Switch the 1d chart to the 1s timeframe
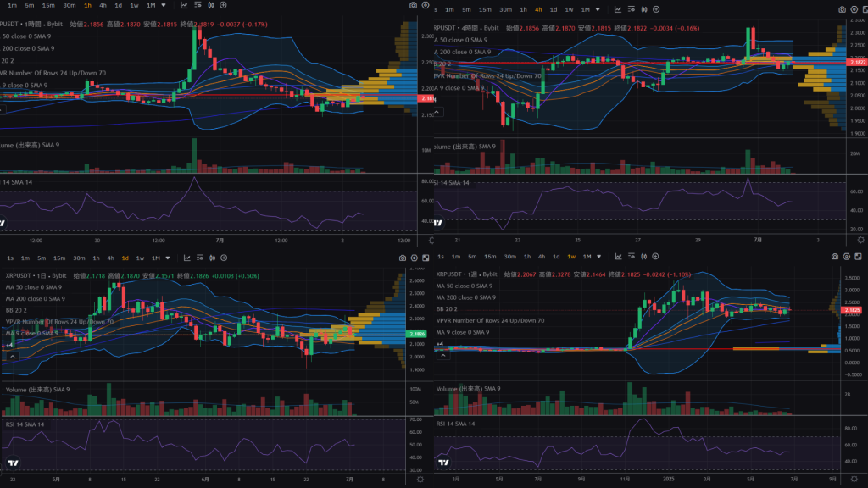Screen dimensions: 868x488 (x=10, y=258)
